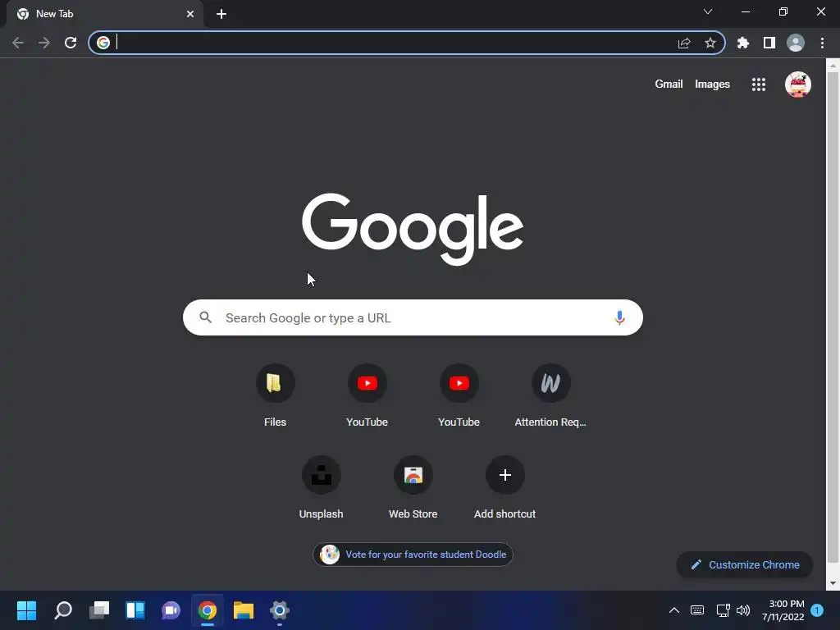Click the Chrome icon on the taskbar

click(x=208, y=610)
